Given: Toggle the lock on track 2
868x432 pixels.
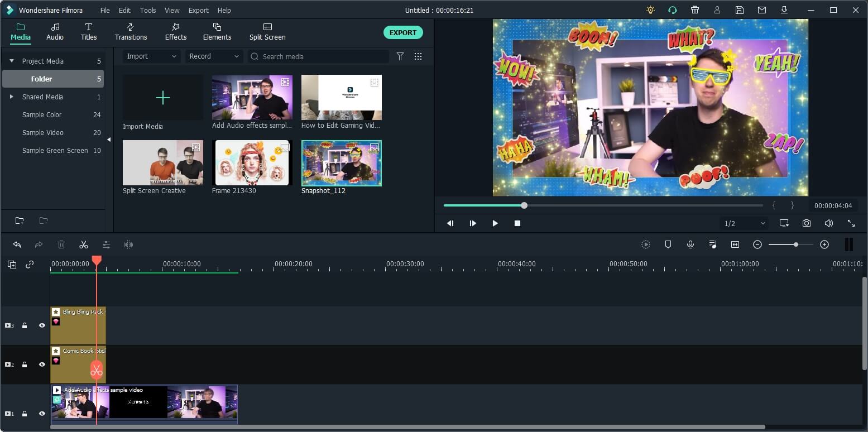Looking at the screenshot, I should click(25, 364).
